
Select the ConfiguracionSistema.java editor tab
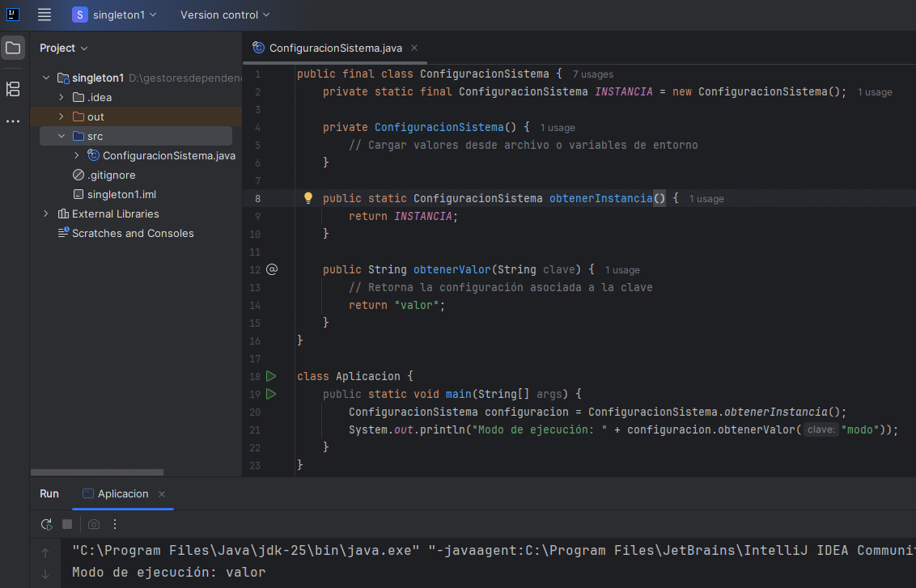(x=334, y=48)
